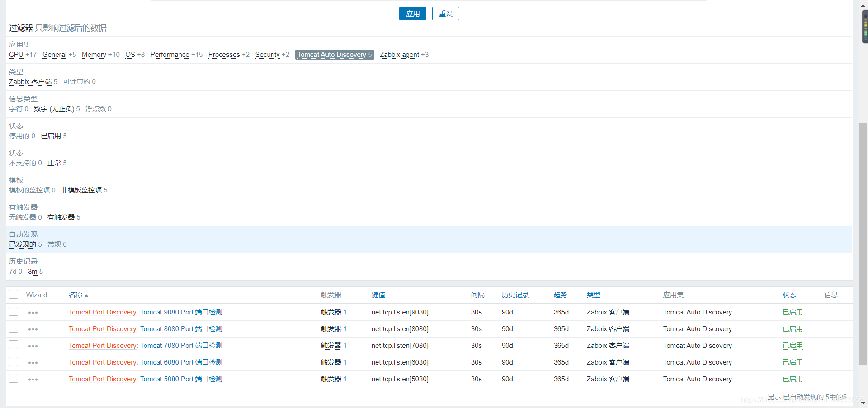Filter by Performance application
Screen dimensions: 868x408
[170, 55]
